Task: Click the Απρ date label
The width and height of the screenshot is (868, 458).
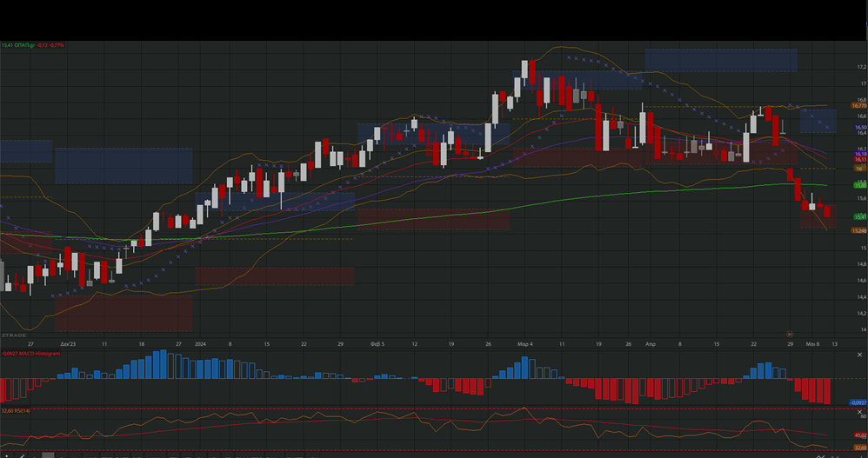Action: pyautogui.click(x=651, y=344)
